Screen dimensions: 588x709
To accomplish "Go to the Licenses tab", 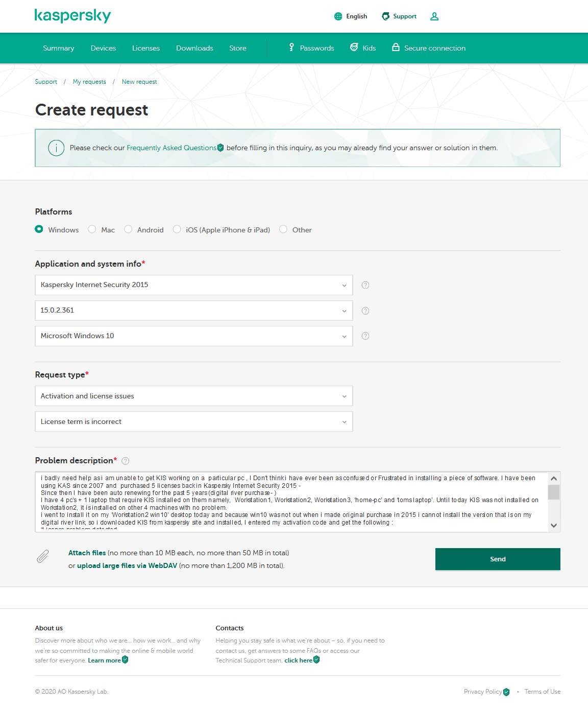I will [x=146, y=48].
